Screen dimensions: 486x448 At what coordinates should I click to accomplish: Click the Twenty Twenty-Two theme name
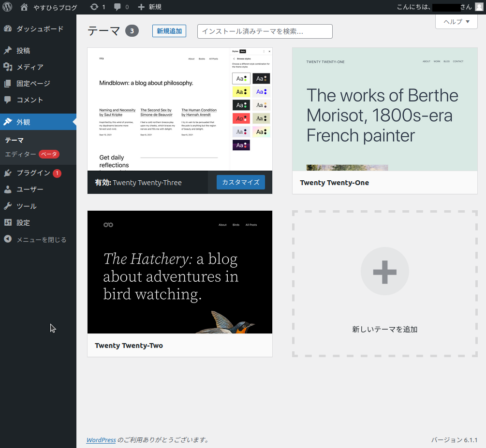(129, 346)
